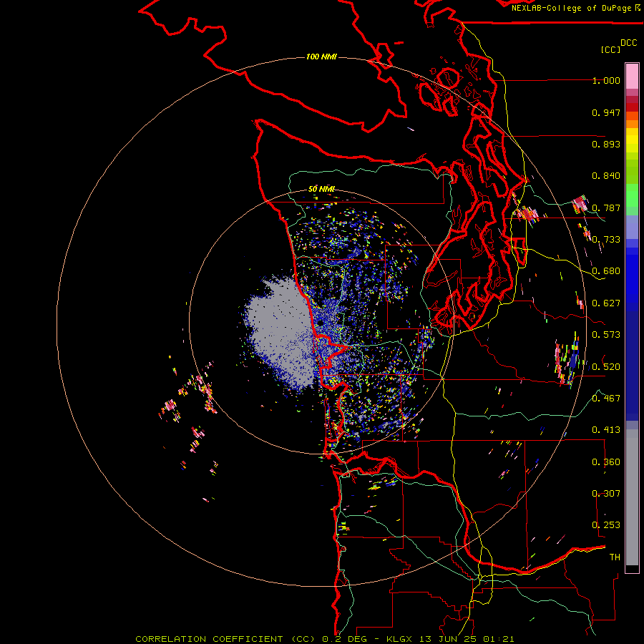The image size is (644, 644).
Task: Click the Correlation Coefficient KLGX caption
Action: pos(324,639)
